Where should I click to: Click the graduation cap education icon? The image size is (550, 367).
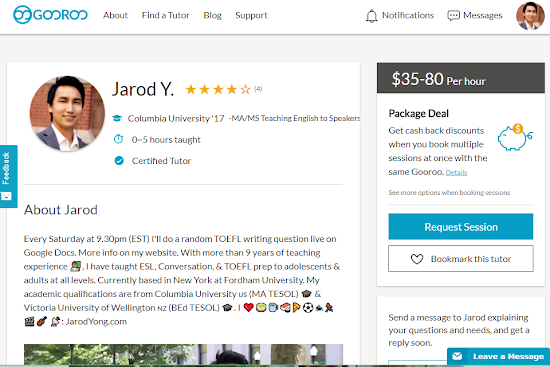(117, 118)
